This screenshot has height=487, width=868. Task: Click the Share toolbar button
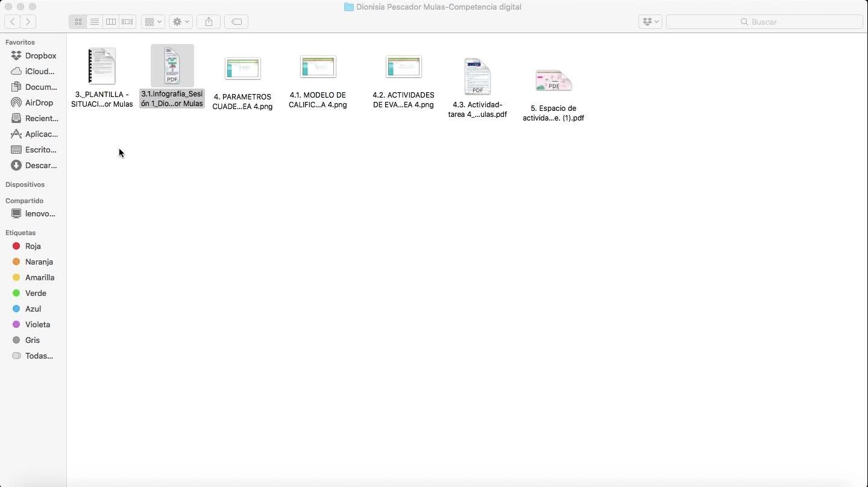point(209,22)
